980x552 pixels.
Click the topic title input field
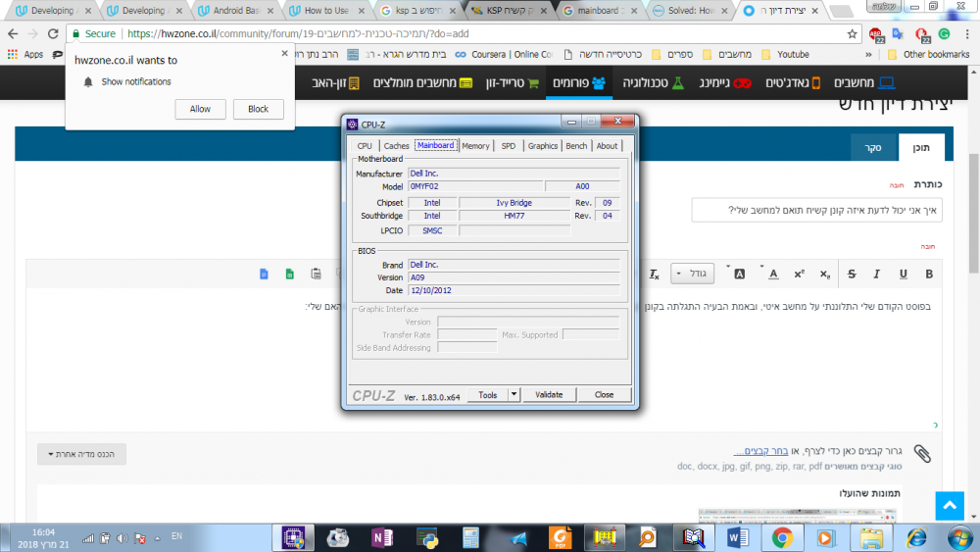tap(817, 210)
